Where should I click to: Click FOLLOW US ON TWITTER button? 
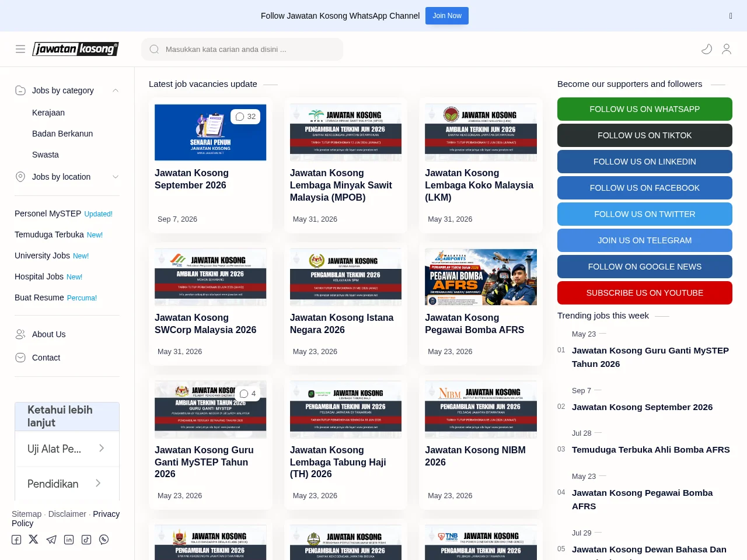(x=645, y=214)
